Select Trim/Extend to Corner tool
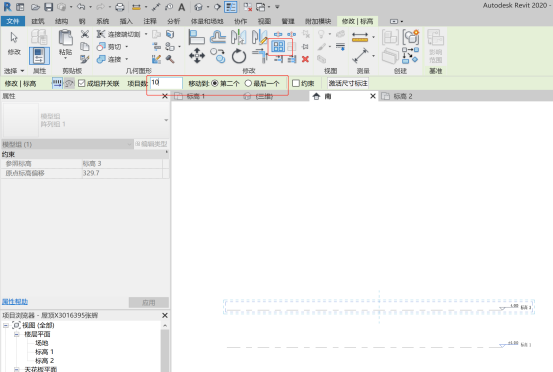 click(x=260, y=56)
